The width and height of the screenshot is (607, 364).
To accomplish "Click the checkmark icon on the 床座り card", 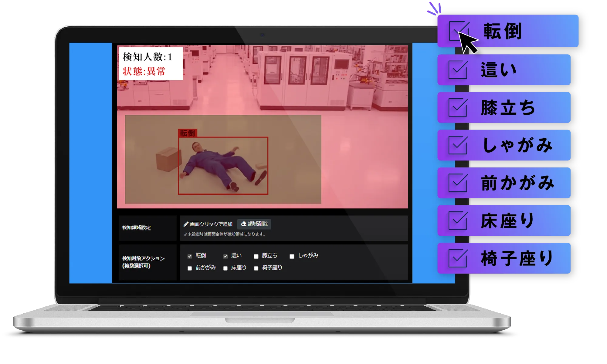I will point(457,221).
